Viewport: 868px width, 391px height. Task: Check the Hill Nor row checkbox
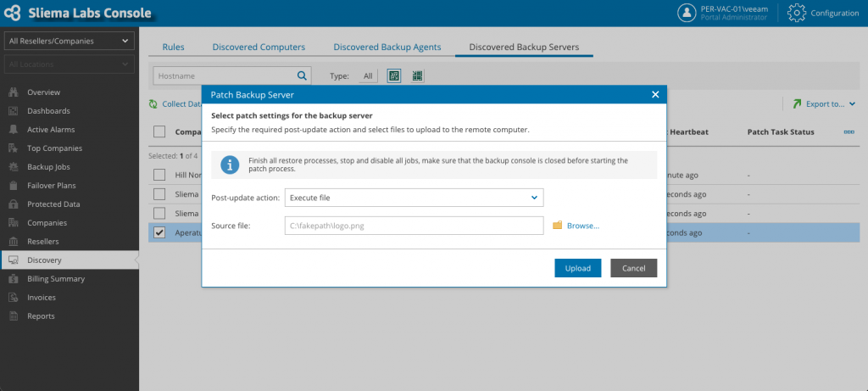(x=159, y=175)
